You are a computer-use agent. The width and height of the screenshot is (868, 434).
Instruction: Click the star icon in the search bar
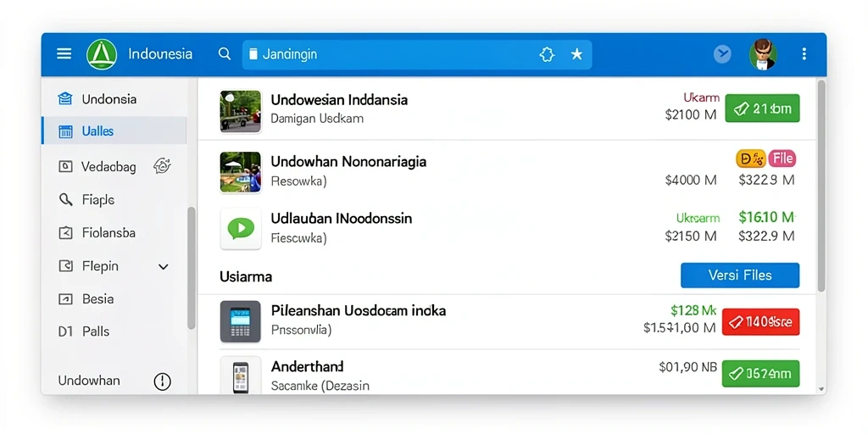(576, 54)
